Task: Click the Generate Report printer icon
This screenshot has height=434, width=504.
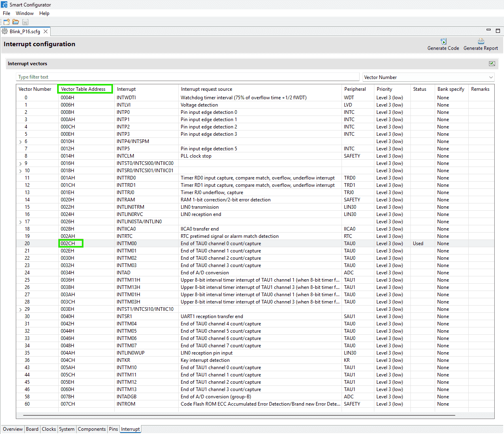Action: click(481, 41)
